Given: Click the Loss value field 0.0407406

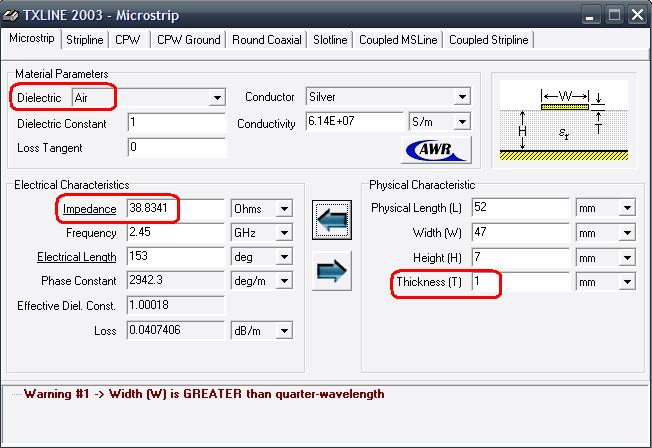Looking at the screenshot, I should 176,330.
